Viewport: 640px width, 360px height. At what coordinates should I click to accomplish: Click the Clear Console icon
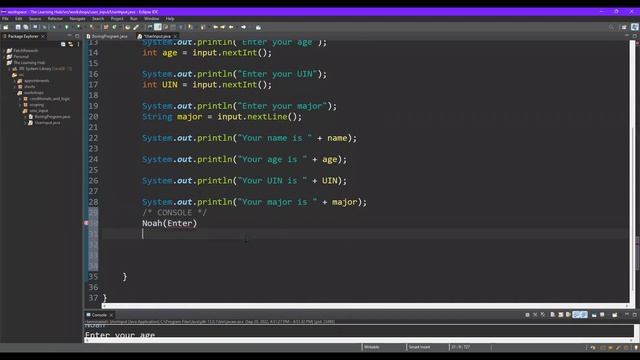click(x=553, y=315)
